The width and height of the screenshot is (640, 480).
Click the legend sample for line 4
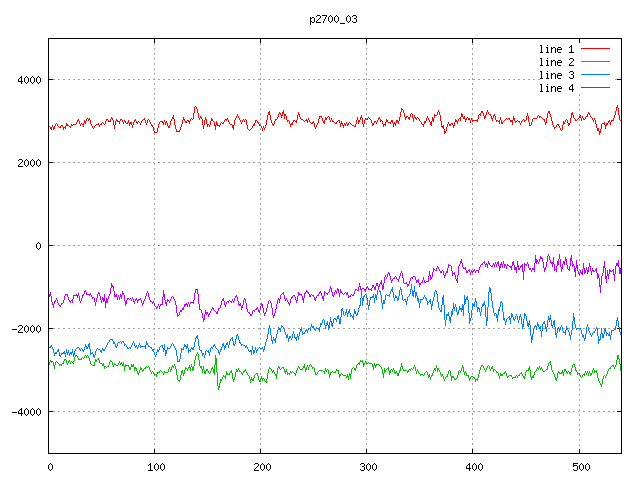(x=595, y=88)
